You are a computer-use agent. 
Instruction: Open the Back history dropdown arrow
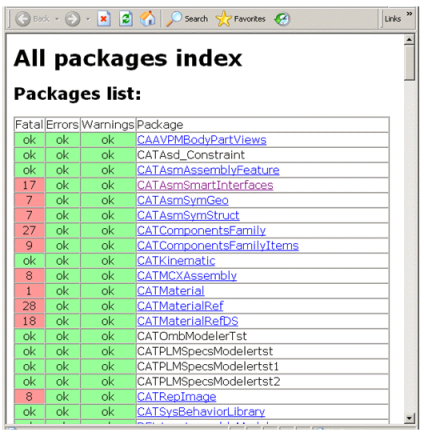[57, 19]
